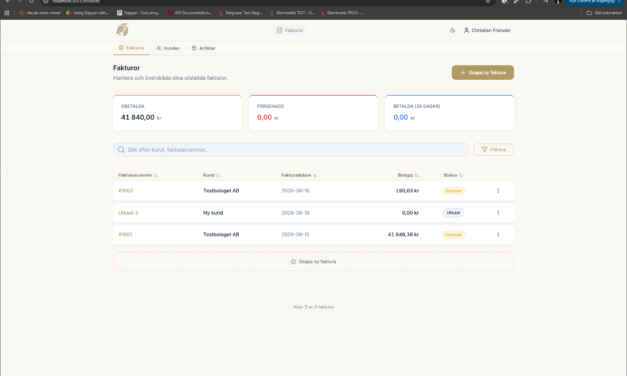Toggle dark mode with the moon icon
Screen dimensions: 627x376
click(x=452, y=30)
